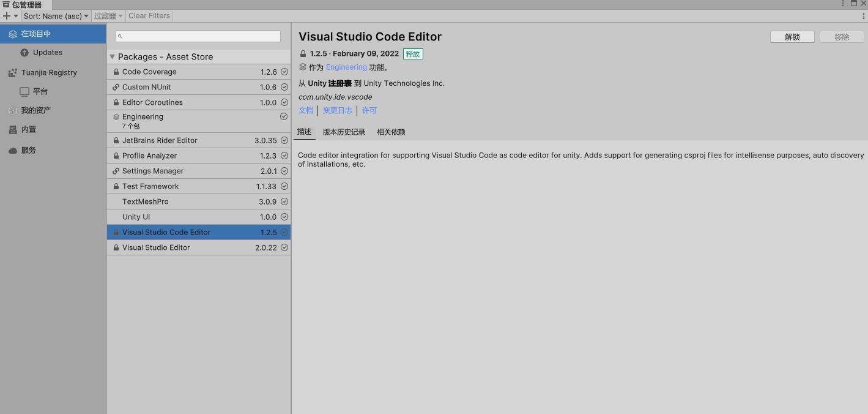Viewport: 868px width, 414px height.
Task: Select 在项目中 in the sidebar
Action: click(x=53, y=34)
